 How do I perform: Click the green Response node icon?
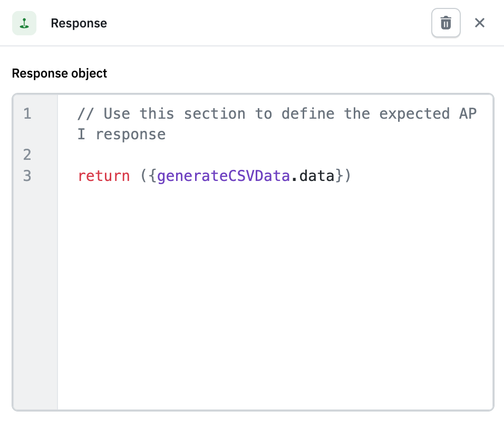coord(24,23)
